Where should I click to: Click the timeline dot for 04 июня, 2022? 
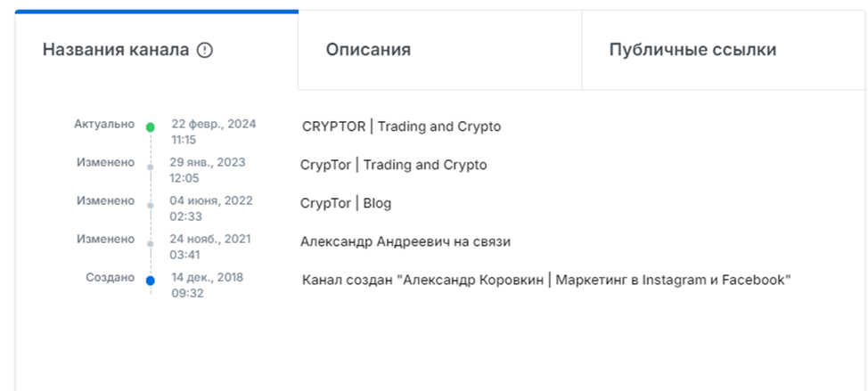[x=151, y=205]
